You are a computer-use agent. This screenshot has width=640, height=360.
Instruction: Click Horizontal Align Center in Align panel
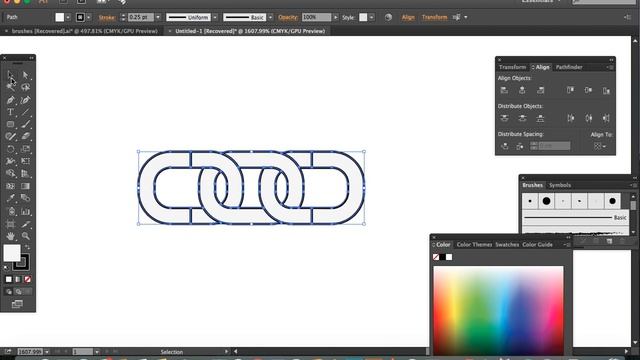click(522, 90)
